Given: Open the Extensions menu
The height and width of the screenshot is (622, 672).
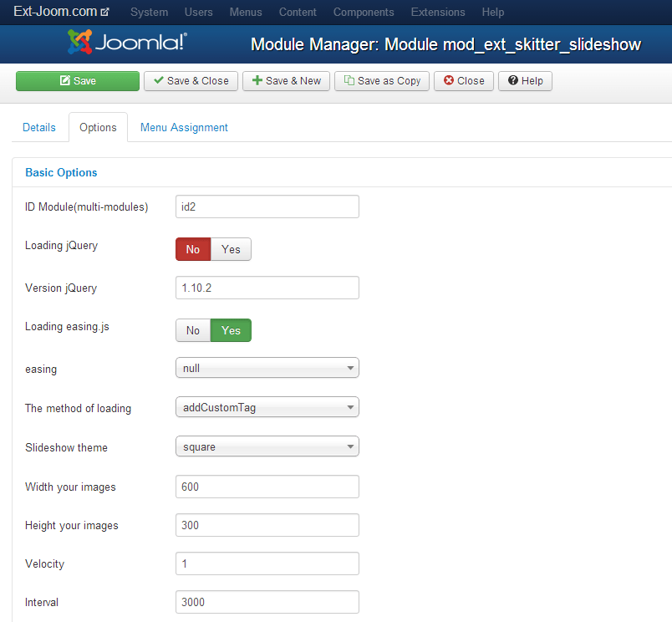Looking at the screenshot, I should [x=438, y=12].
